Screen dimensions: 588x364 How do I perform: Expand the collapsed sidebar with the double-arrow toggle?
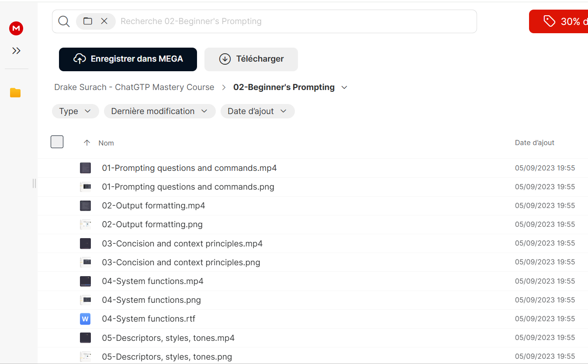[x=16, y=50]
